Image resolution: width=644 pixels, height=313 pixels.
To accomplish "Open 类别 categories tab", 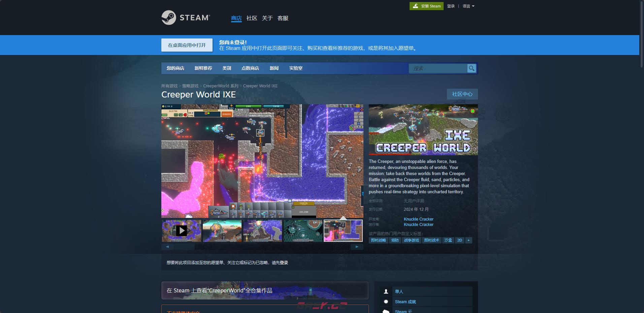I will point(227,68).
